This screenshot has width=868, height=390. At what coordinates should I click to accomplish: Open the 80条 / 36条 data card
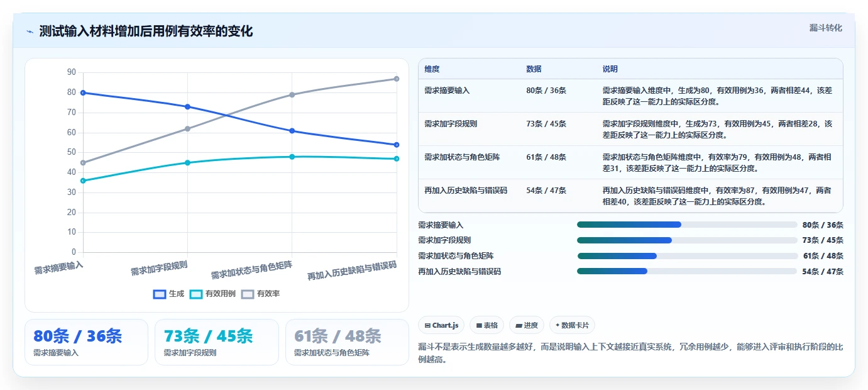(86, 342)
